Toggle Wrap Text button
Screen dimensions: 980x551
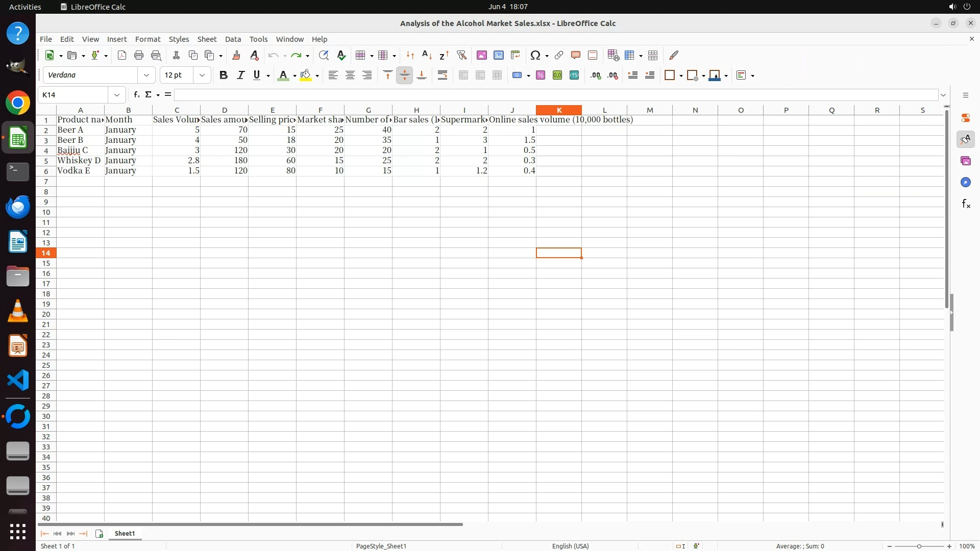click(443, 76)
